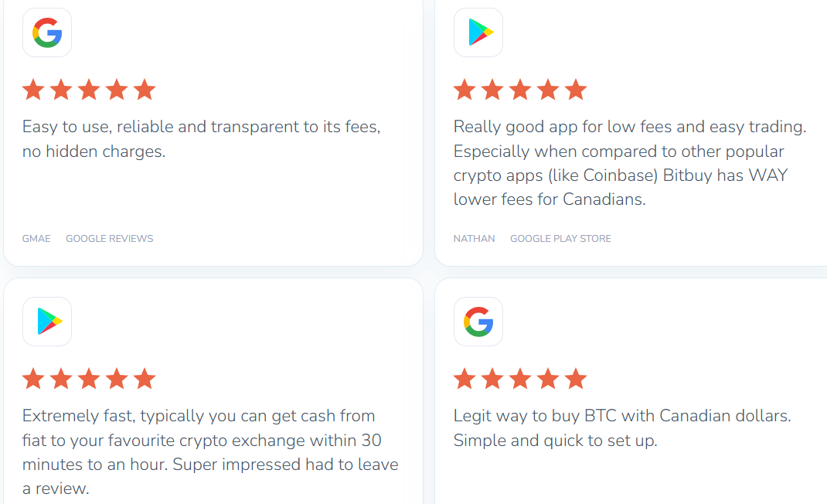
Task: Click the Google Play logo above Nathan's review
Action: click(x=479, y=33)
